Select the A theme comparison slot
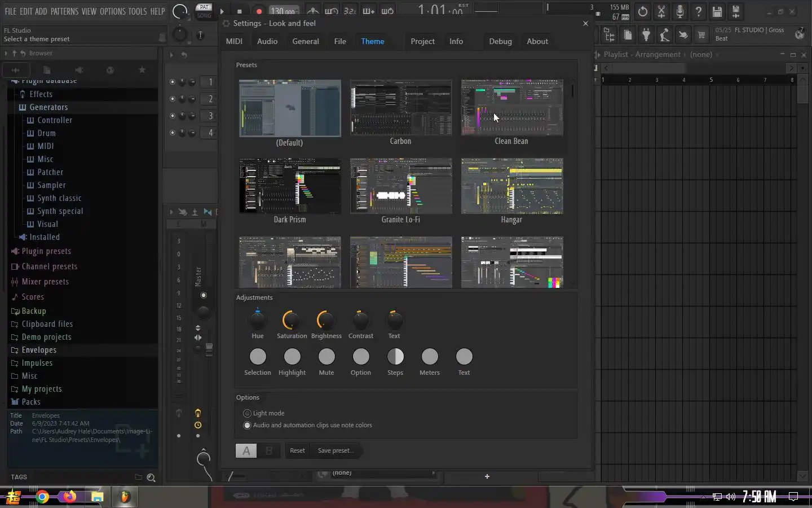 (x=246, y=450)
